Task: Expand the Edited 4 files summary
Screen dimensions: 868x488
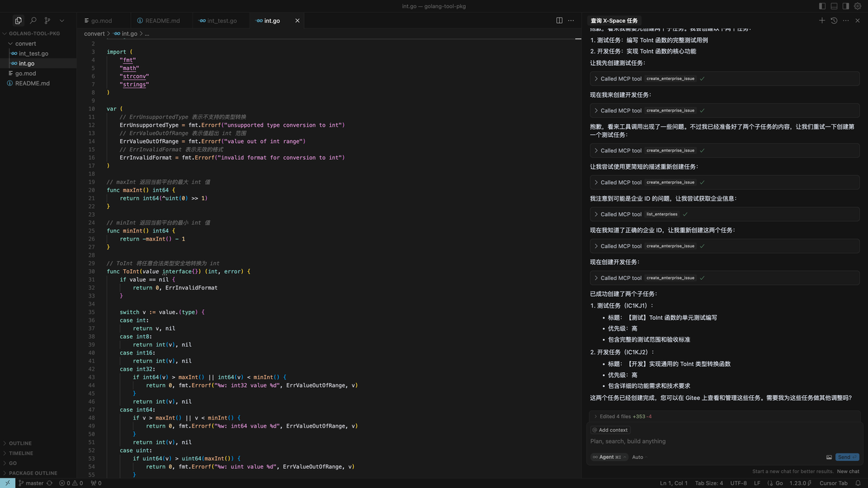Action: pos(724,416)
